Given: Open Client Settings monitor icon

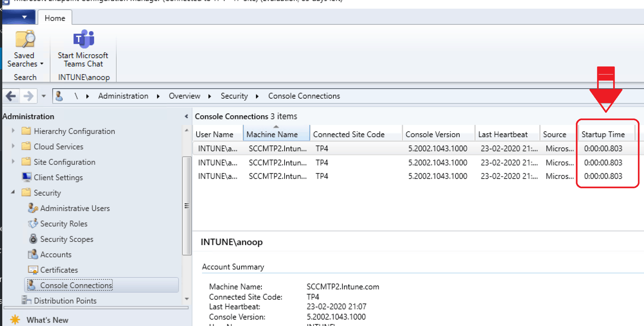Looking at the screenshot, I should (x=26, y=177).
